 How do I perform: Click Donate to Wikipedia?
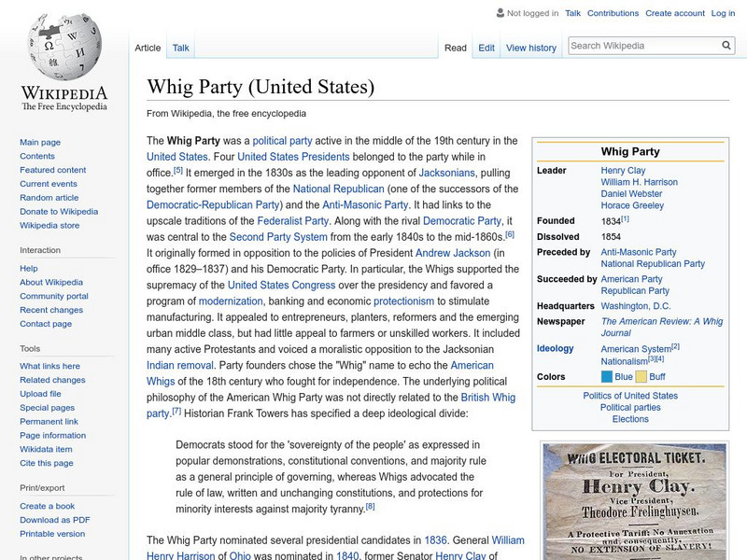[x=59, y=211]
